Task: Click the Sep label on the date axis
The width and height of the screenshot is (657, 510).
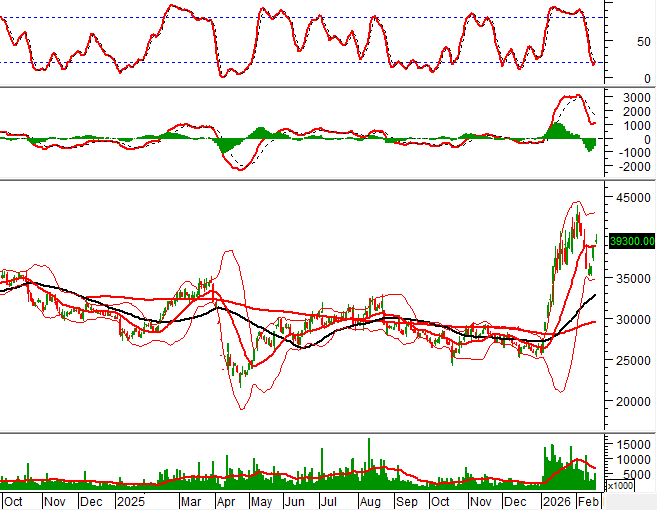Action: 406,500
